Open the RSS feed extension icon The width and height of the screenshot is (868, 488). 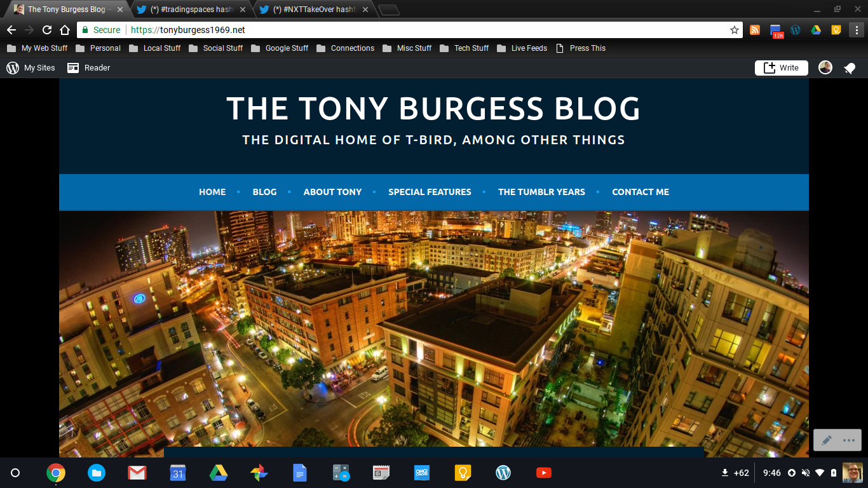755,30
